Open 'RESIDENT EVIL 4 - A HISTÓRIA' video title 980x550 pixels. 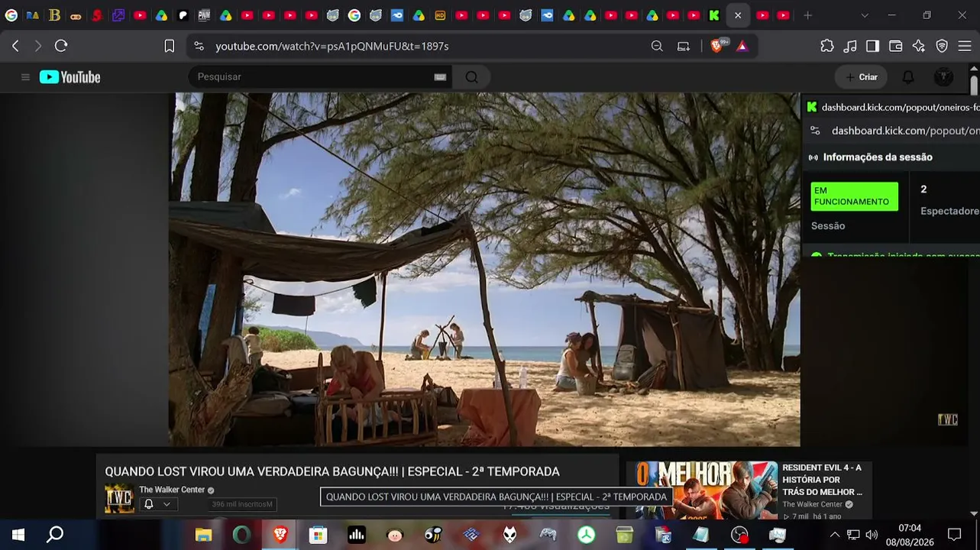[x=823, y=480]
